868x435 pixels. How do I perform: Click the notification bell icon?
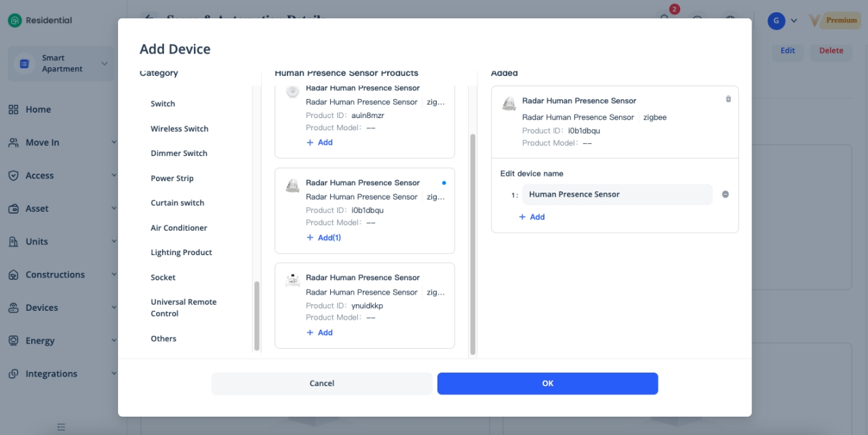[x=665, y=19]
